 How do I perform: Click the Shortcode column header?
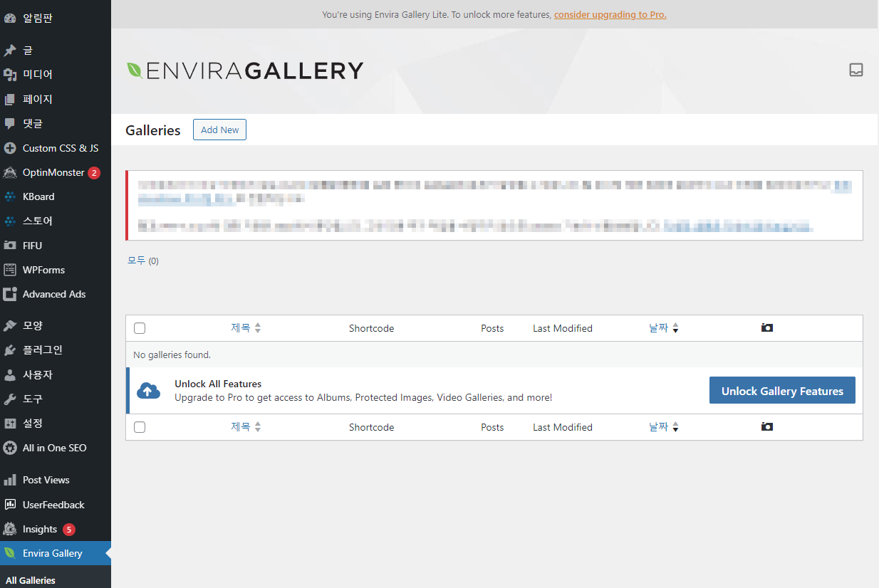(371, 328)
